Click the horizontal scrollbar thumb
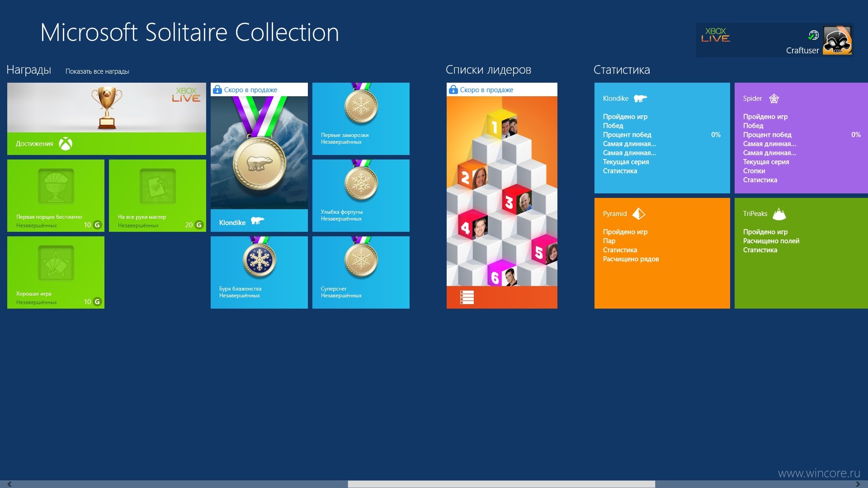 (501, 484)
